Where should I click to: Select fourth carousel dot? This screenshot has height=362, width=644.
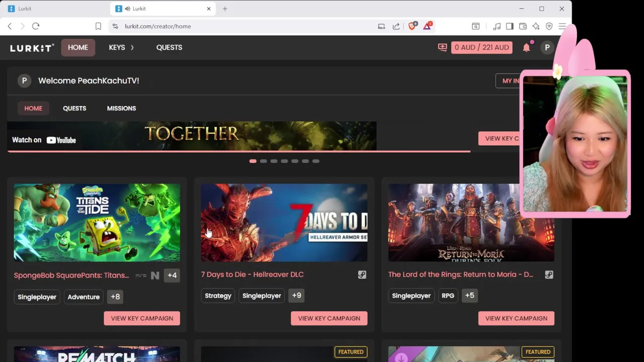(284, 161)
